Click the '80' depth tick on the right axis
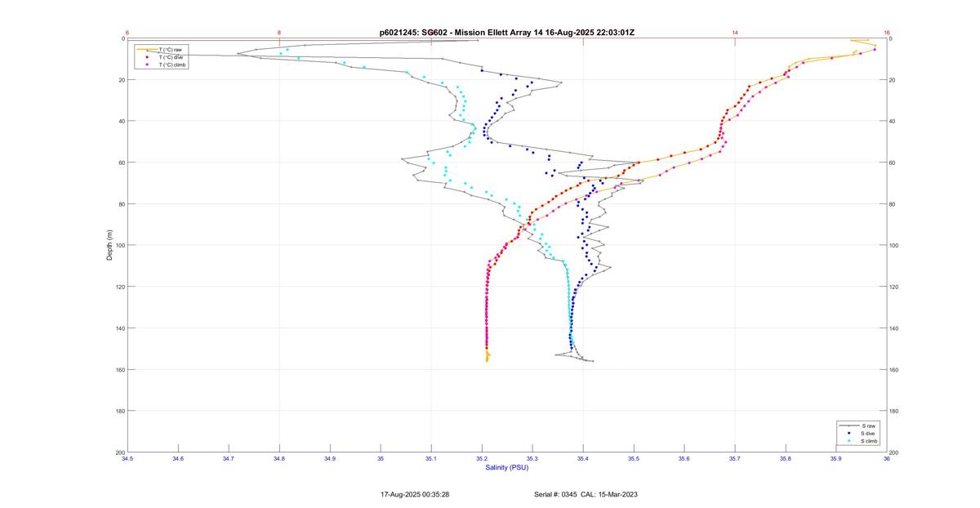Screen dimensions: 980x508 [x=893, y=204]
